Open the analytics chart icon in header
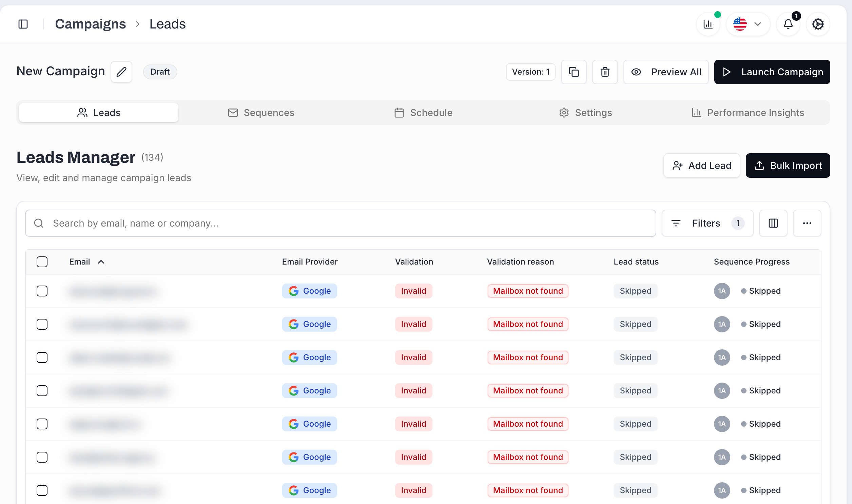852x504 pixels. pos(708,24)
